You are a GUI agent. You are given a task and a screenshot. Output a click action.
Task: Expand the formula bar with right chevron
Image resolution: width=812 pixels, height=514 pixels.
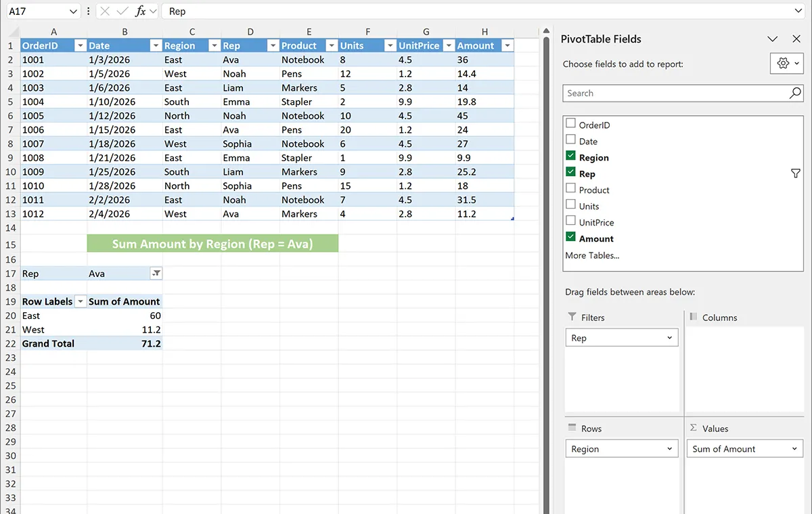pos(798,12)
